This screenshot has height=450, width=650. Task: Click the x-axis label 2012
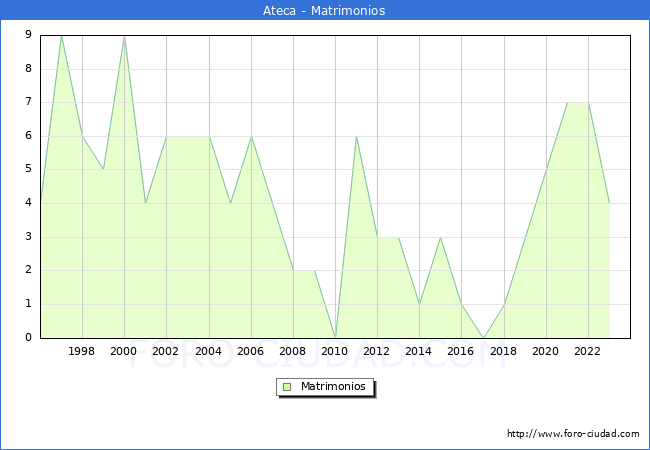(x=376, y=351)
